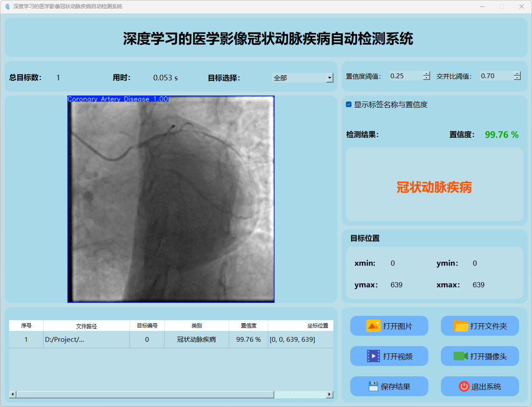This screenshot has width=532, height=407.
Task: Click the floppy disk Save Results icon
Action: [x=373, y=386]
